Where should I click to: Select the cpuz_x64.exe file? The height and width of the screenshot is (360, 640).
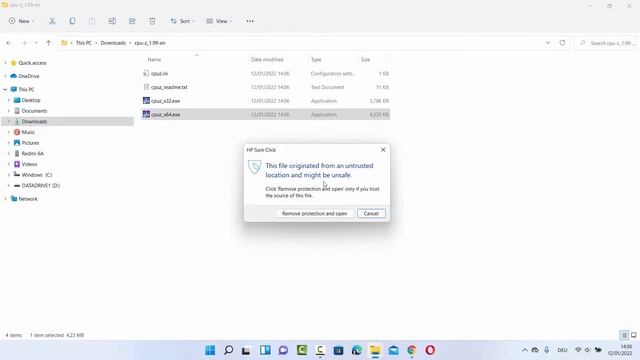click(x=266, y=115)
